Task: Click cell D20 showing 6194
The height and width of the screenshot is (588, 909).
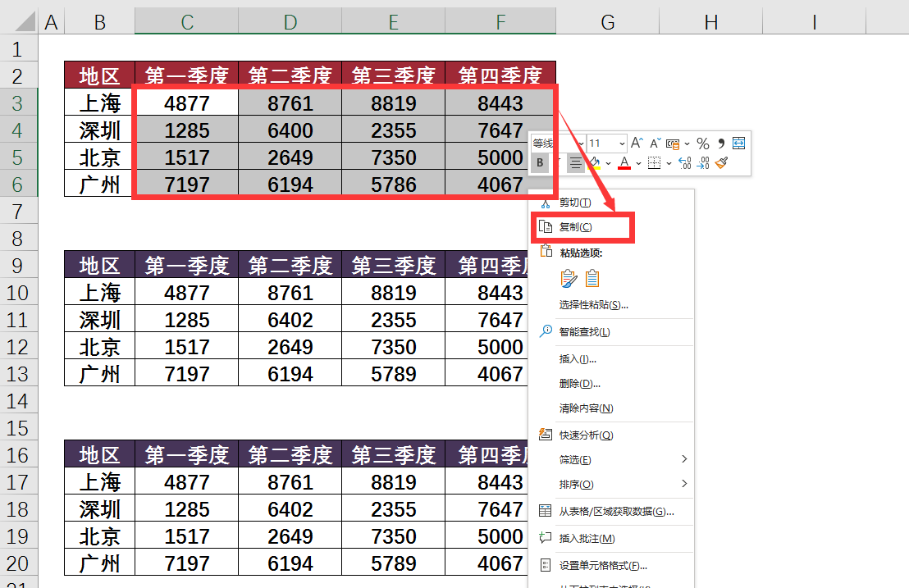Action: coord(290,563)
